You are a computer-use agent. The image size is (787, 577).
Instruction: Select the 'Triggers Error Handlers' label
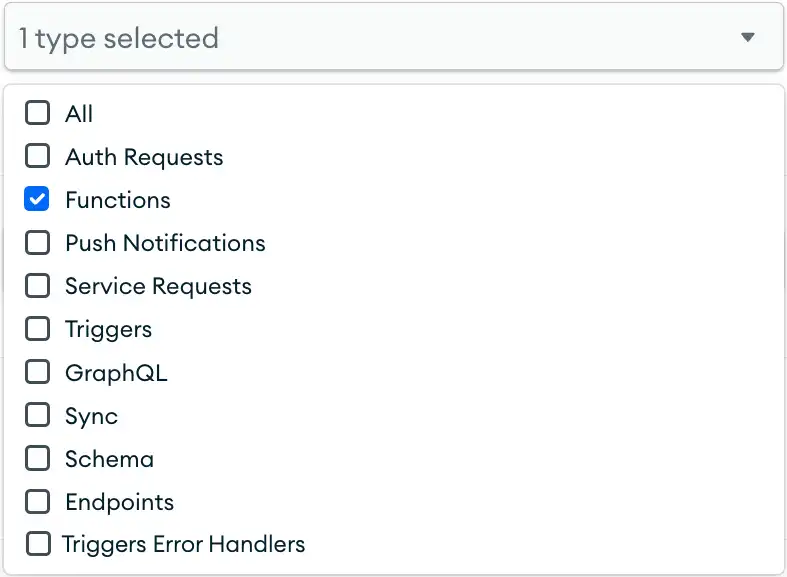[x=183, y=545]
